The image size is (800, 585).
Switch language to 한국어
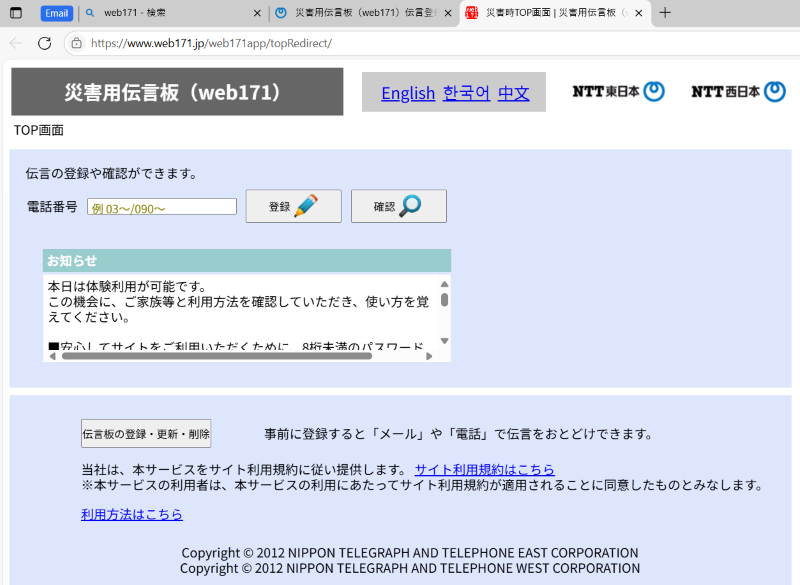click(466, 93)
